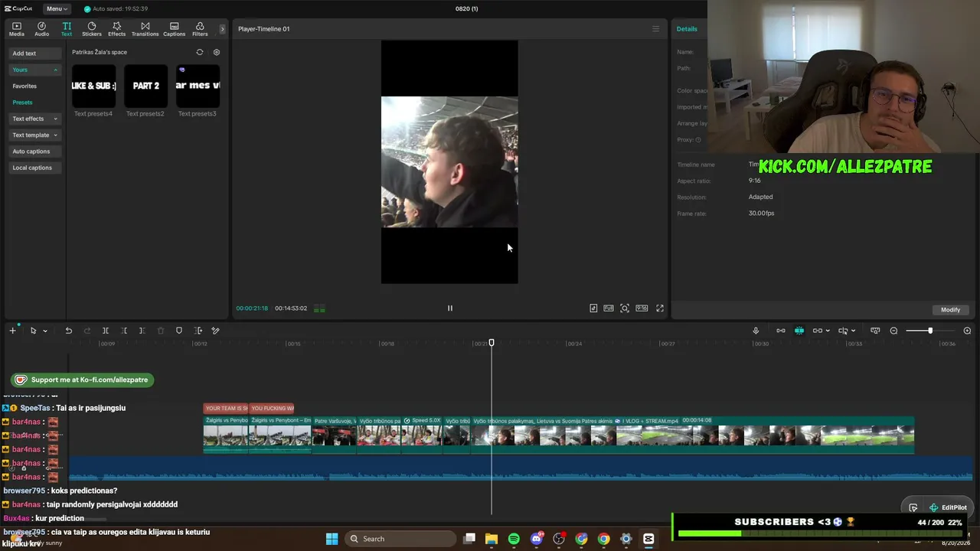Viewport: 980px width, 551px height.
Task: Open the player quality indicator icon
Action: pyautogui.click(x=319, y=308)
